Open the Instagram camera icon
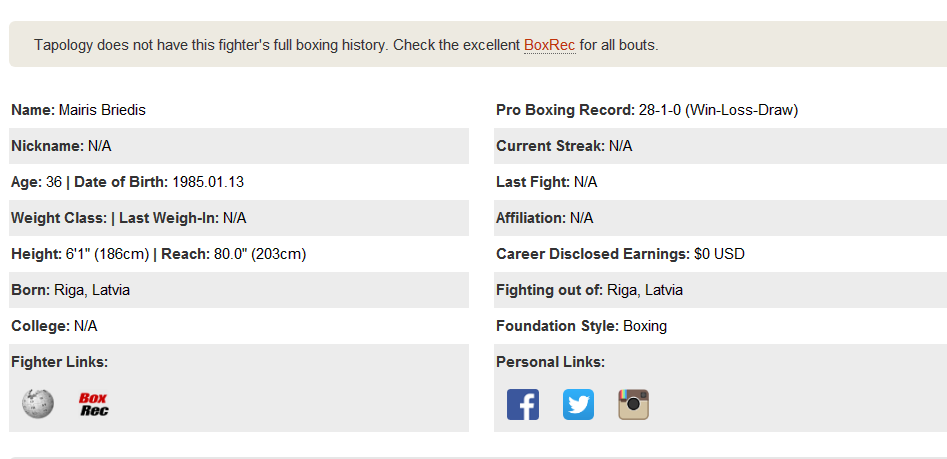 (634, 405)
